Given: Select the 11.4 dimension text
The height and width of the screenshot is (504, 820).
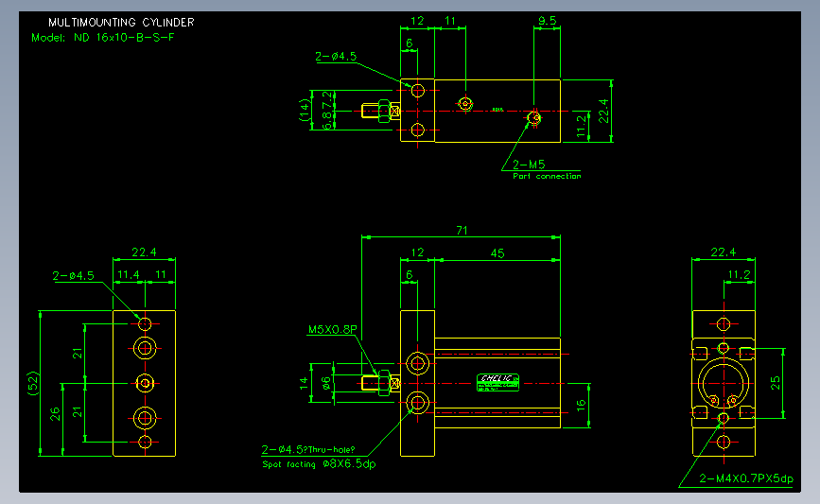Looking at the screenshot, I should (128, 274).
